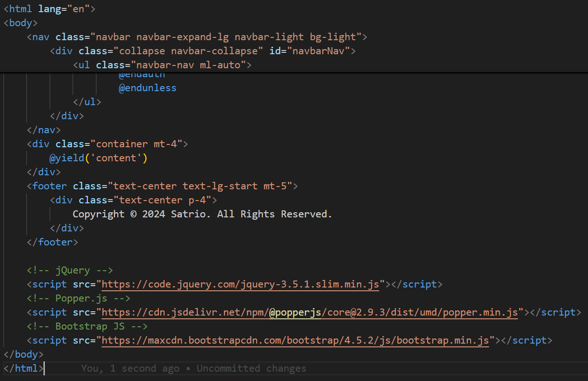Click the Bootstrap JS comment line
The image size is (588, 381).
coord(87,326)
